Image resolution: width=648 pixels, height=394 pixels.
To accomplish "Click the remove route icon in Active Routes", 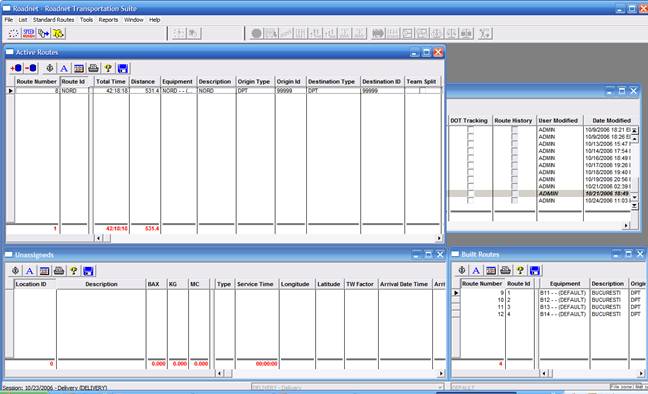I will coord(31,68).
